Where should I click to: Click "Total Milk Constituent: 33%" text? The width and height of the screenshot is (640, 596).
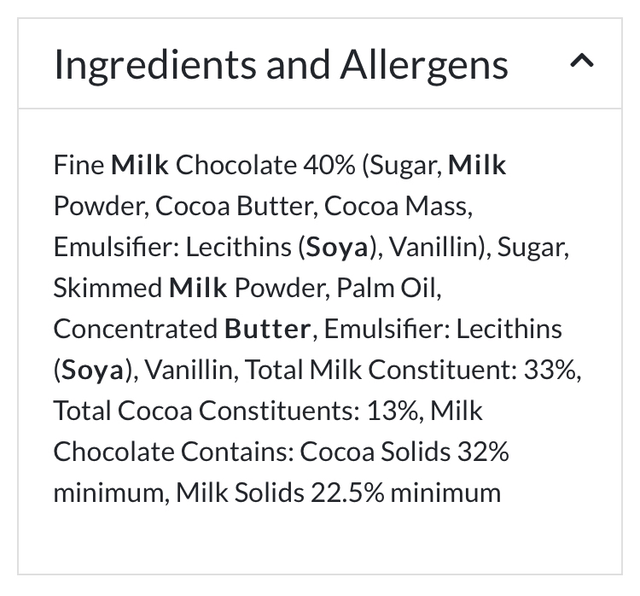412,370
